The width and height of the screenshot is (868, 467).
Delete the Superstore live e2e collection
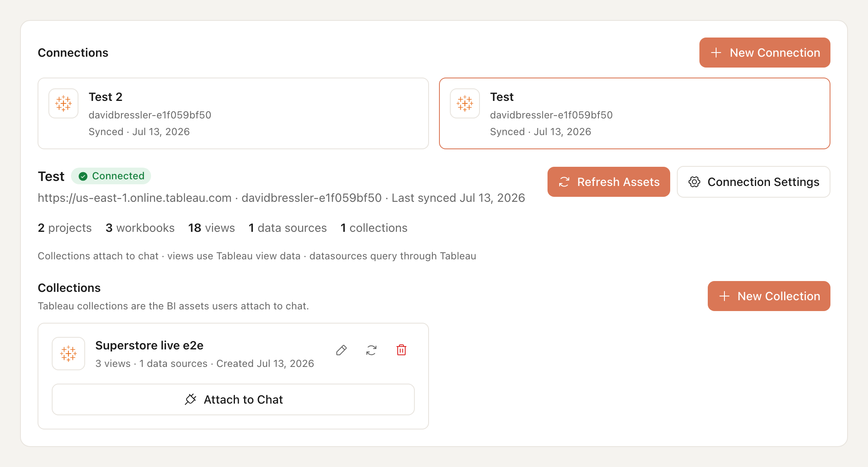tap(401, 350)
